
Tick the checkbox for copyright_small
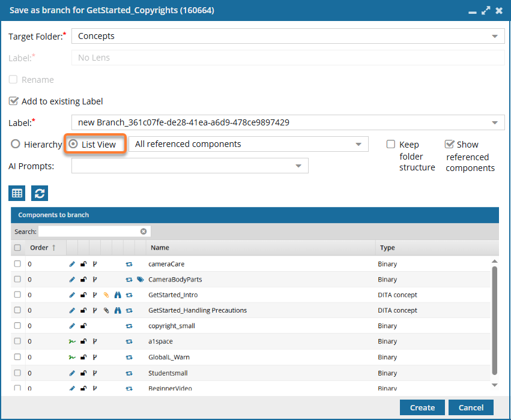click(x=17, y=326)
